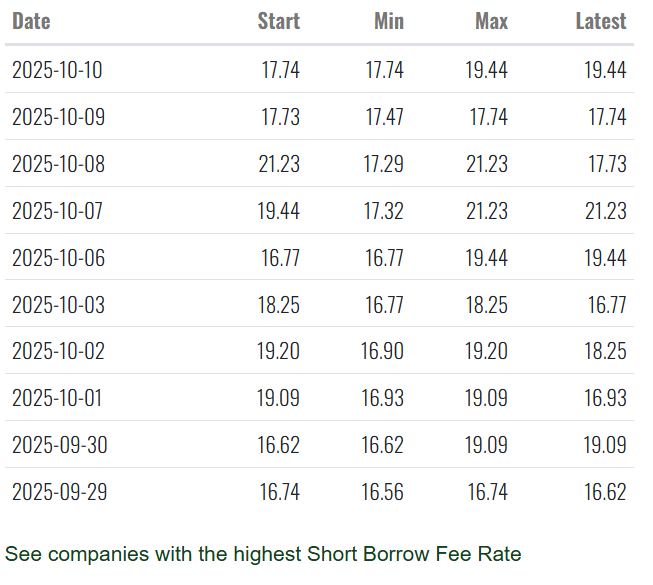This screenshot has height=585, width=653.
Task: Click the Min column header
Action: [x=388, y=21]
